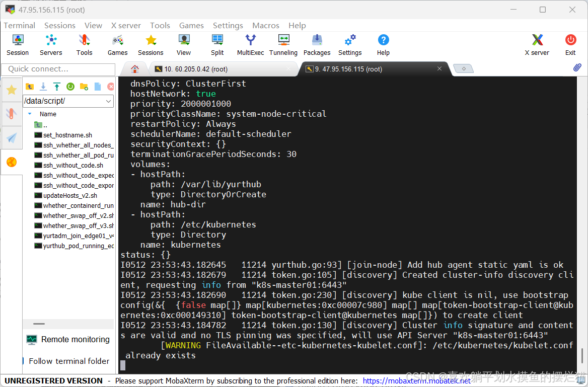Open the X server menu

(x=126, y=26)
